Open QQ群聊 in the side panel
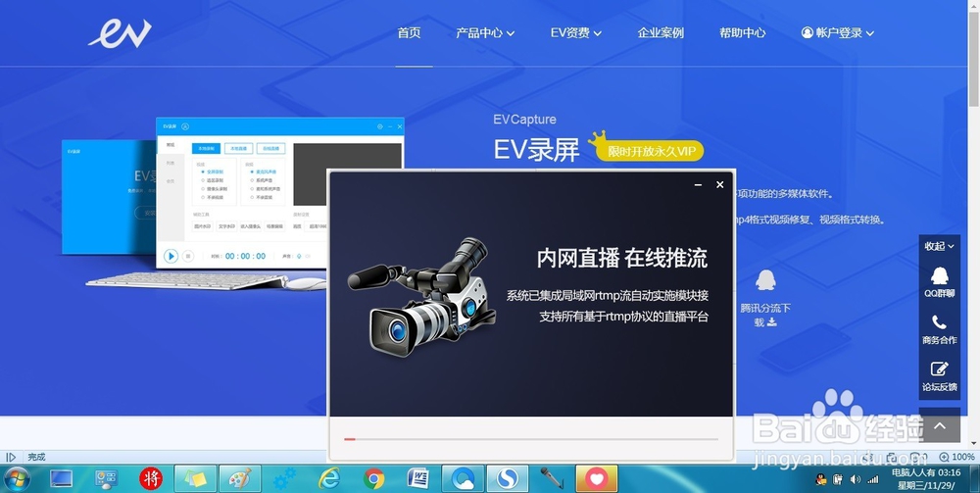Viewport: 980px width, 493px height. point(940,282)
